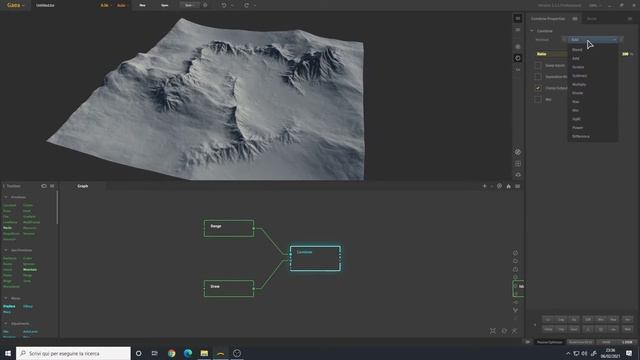Open the Toolbox panel menu icon

coord(52,186)
